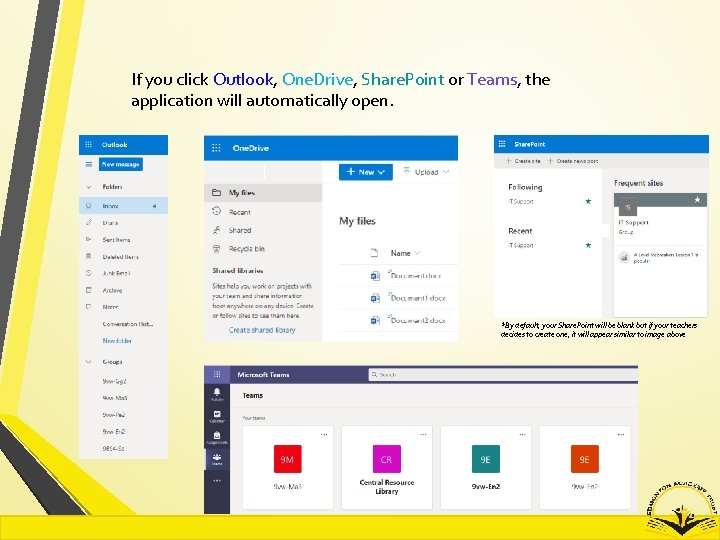Click the Notes icon in Outlook
Viewport: 720px width, 540px height.
(x=89, y=306)
